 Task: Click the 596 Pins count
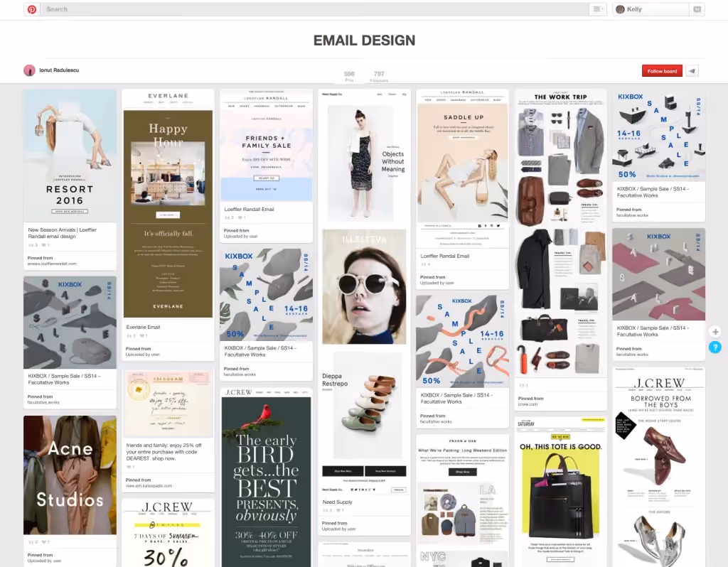coord(349,76)
